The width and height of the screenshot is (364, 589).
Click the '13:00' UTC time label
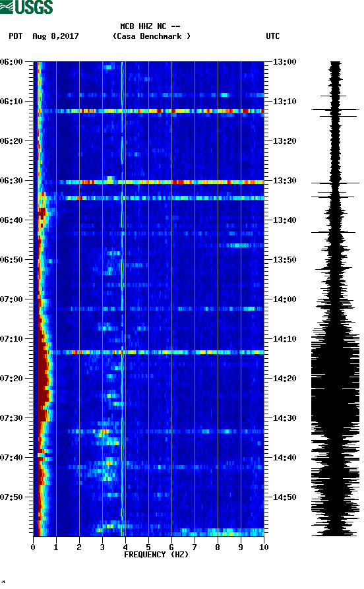284,61
